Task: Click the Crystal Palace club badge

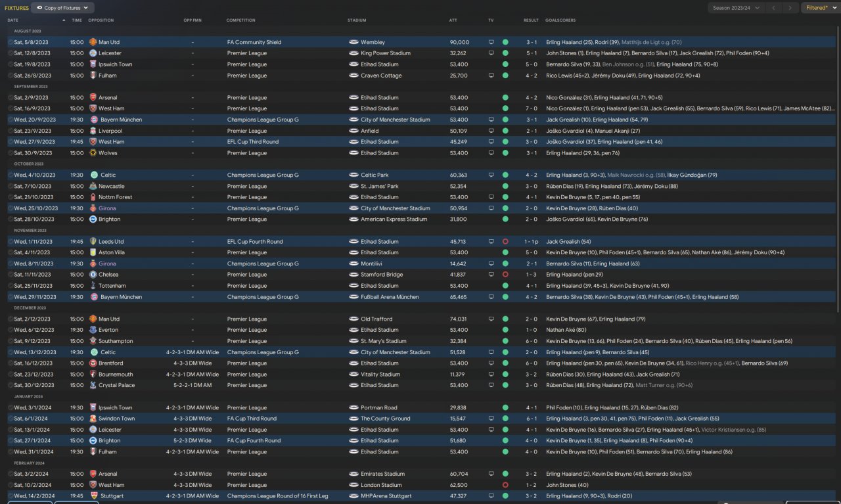Action: point(93,385)
